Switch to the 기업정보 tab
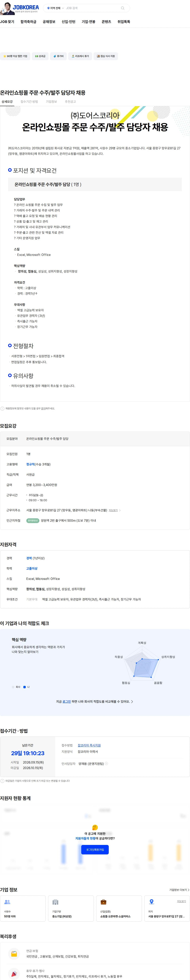The image size is (190, 980). [x=51, y=102]
